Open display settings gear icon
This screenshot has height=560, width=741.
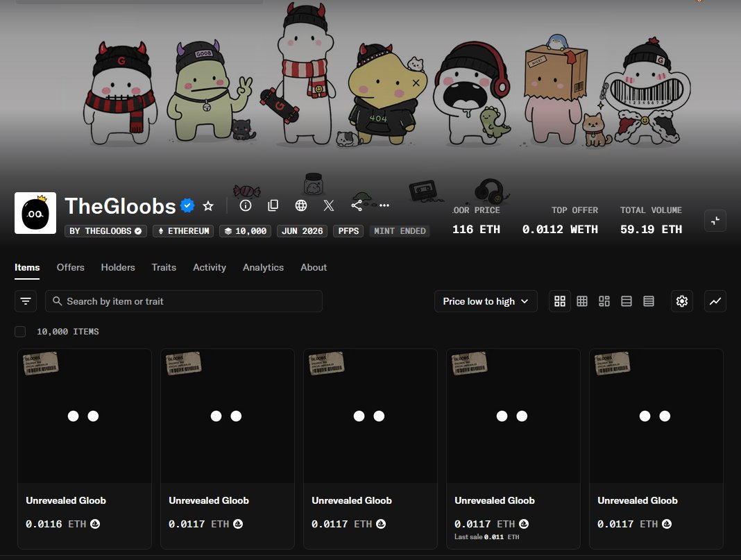pyautogui.click(x=682, y=301)
